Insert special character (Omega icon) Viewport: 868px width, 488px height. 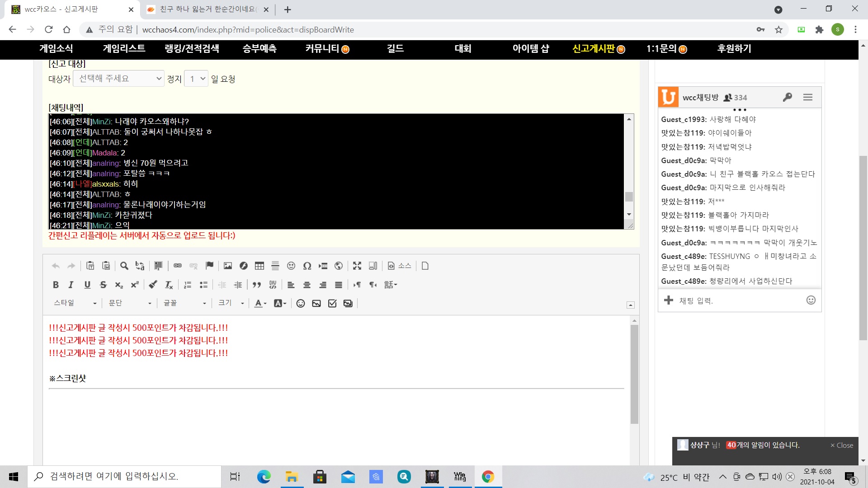[x=307, y=266]
